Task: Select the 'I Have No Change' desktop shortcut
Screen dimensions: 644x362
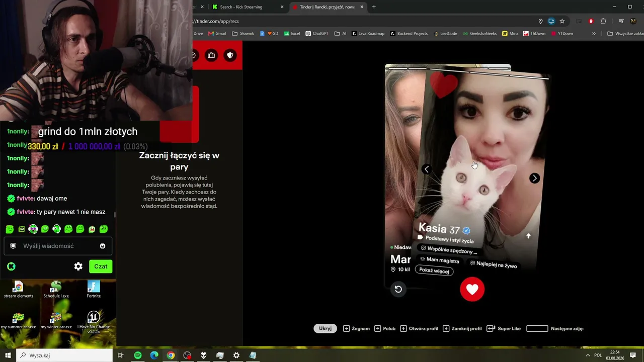Action: 94,322
